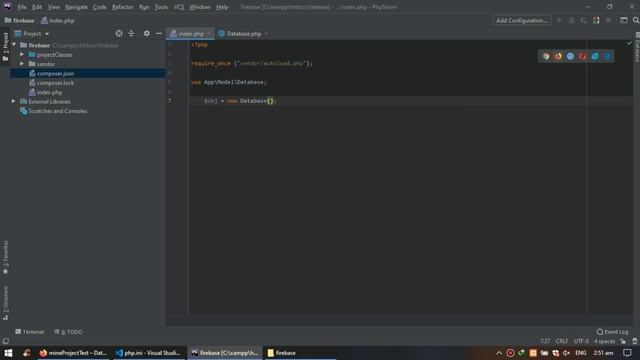Open the Event Log

[x=612, y=332]
